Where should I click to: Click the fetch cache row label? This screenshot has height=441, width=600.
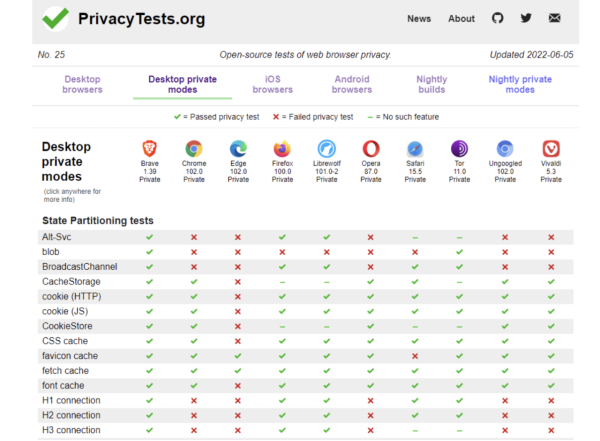(65, 371)
